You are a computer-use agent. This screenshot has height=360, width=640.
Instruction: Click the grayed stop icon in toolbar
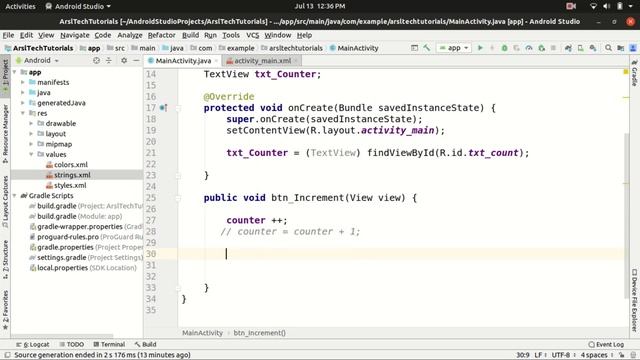553,48
